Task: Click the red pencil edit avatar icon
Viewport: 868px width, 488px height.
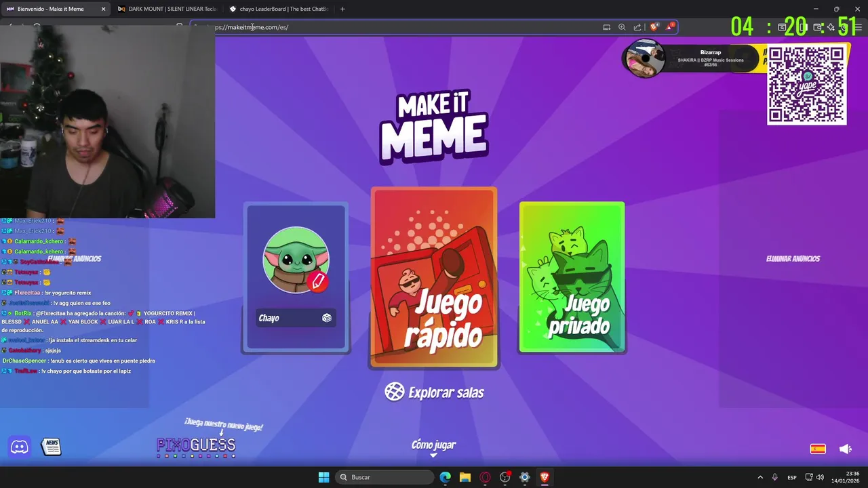Action: 317,281
